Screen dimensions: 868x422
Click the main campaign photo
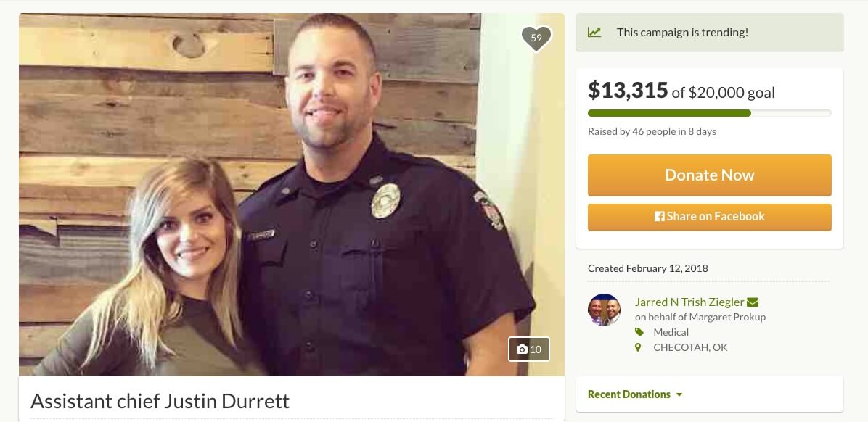[291, 194]
